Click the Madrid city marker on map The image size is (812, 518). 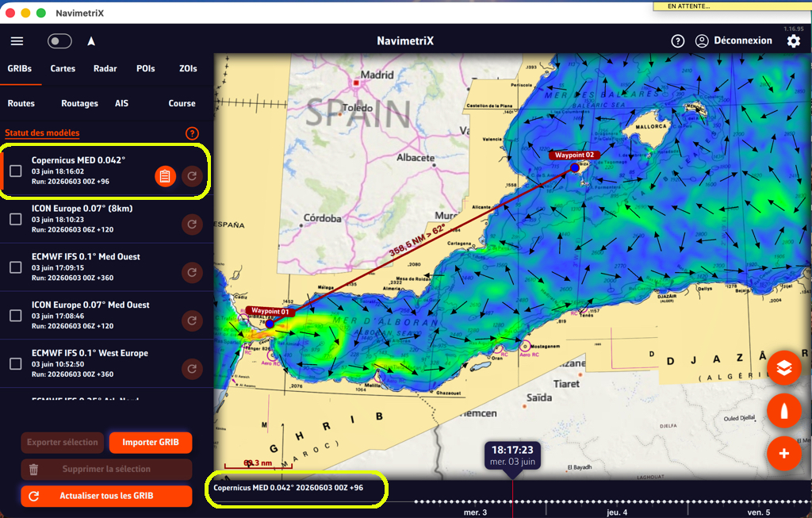356,82
